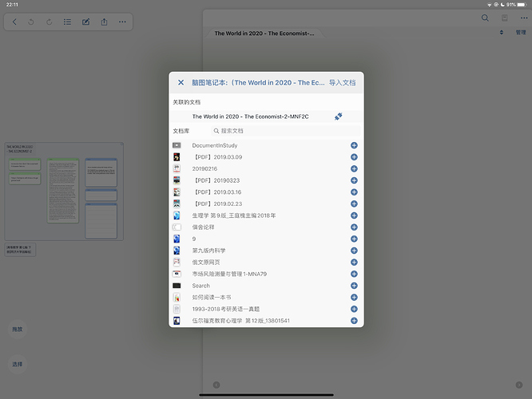
Task: Select the 20190216 document name
Action: coord(204,169)
